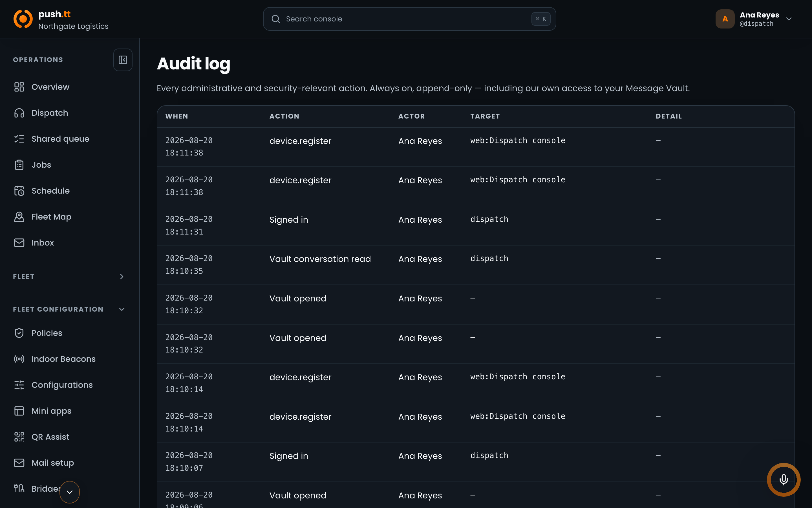This screenshot has width=812, height=508.
Task: Click the Audit log heading
Action: [x=194, y=64]
